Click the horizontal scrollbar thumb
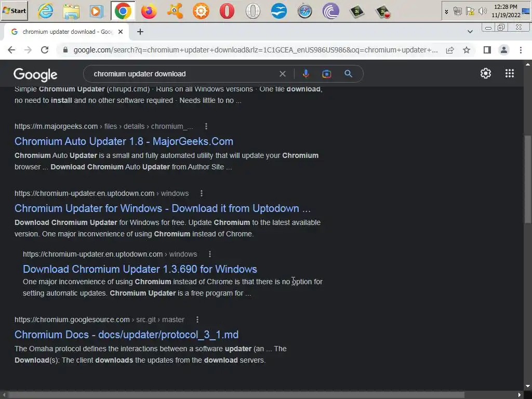 tap(236, 395)
